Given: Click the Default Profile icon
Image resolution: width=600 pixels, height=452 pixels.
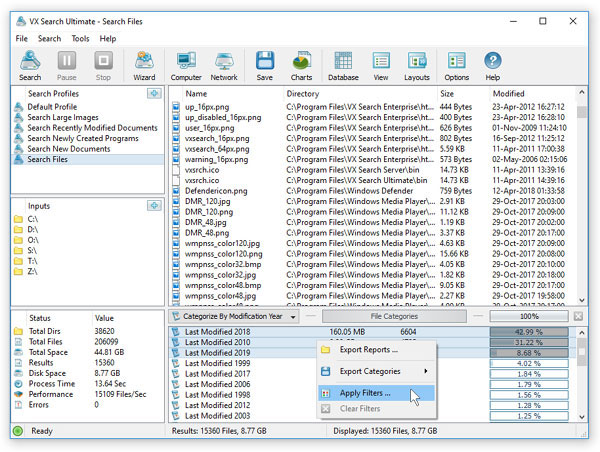Looking at the screenshot, I should (x=18, y=107).
